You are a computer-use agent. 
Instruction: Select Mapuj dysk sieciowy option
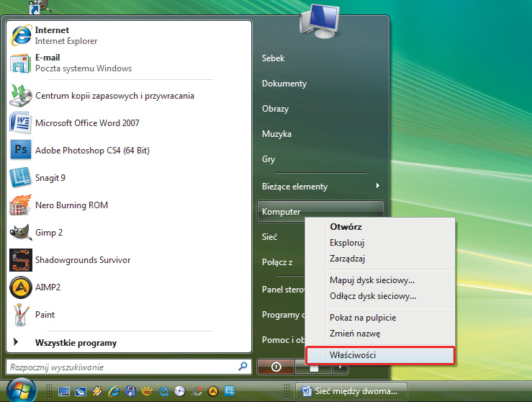(371, 280)
